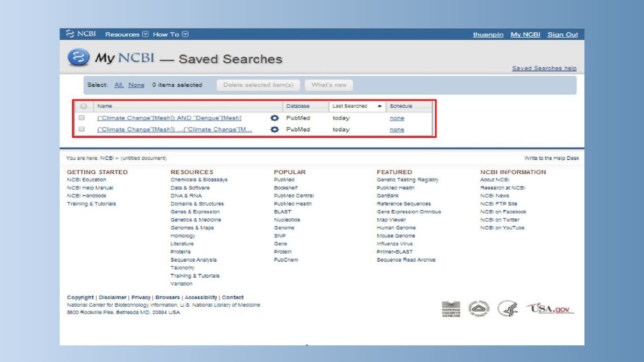Image resolution: width=644 pixels, height=362 pixels.
Task: Tick checkbox for the second Climate Change search
Action: coord(82,129)
